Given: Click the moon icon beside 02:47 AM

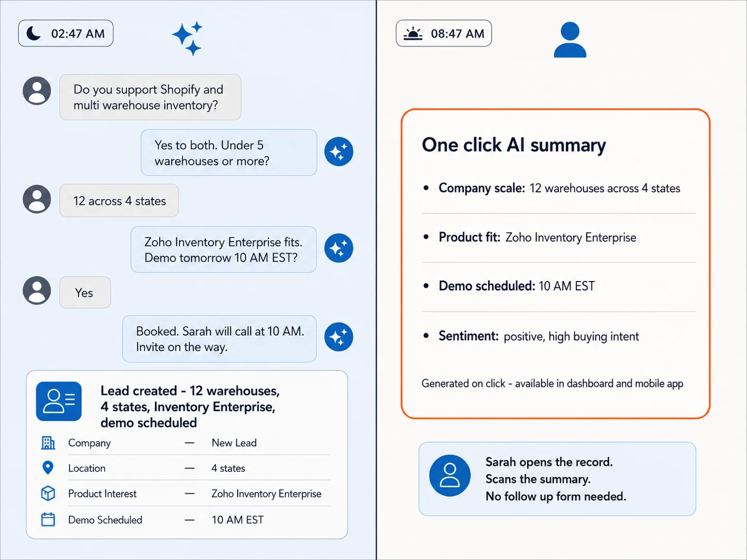Looking at the screenshot, I should [x=34, y=34].
